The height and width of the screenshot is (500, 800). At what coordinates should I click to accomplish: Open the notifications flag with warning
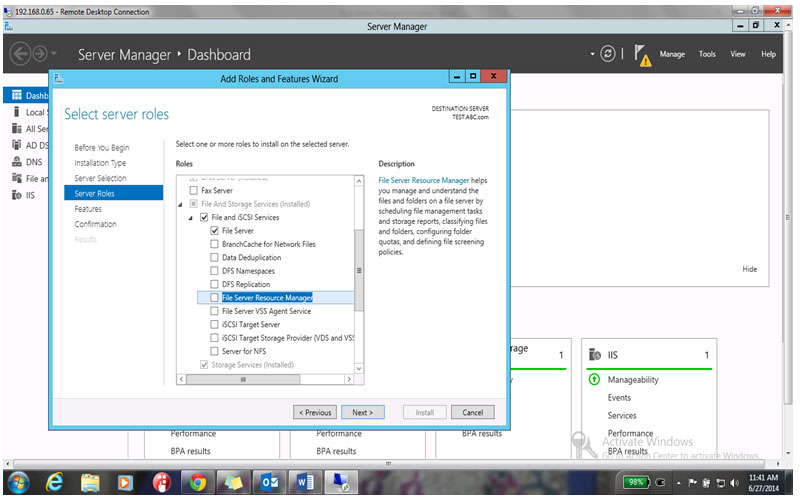click(642, 55)
